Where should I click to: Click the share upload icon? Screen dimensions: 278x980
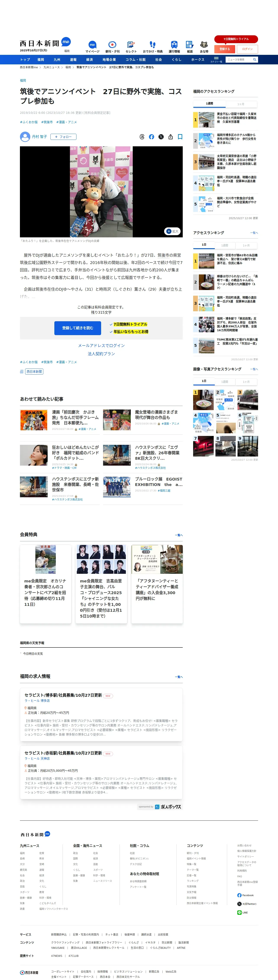[x=171, y=137]
